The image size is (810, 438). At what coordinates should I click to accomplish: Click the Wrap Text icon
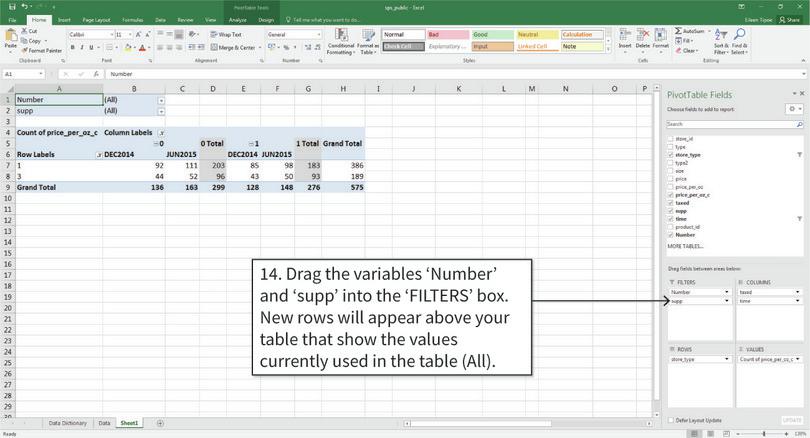click(x=214, y=35)
